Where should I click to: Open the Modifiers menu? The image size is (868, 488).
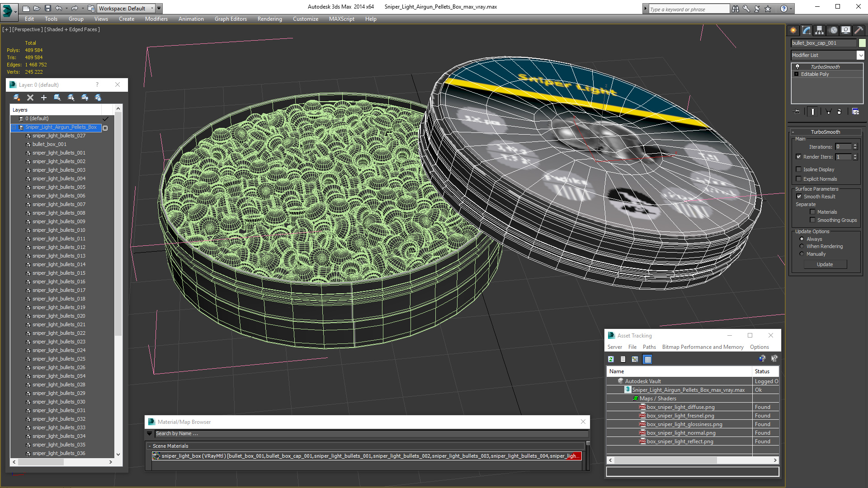click(x=156, y=19)
